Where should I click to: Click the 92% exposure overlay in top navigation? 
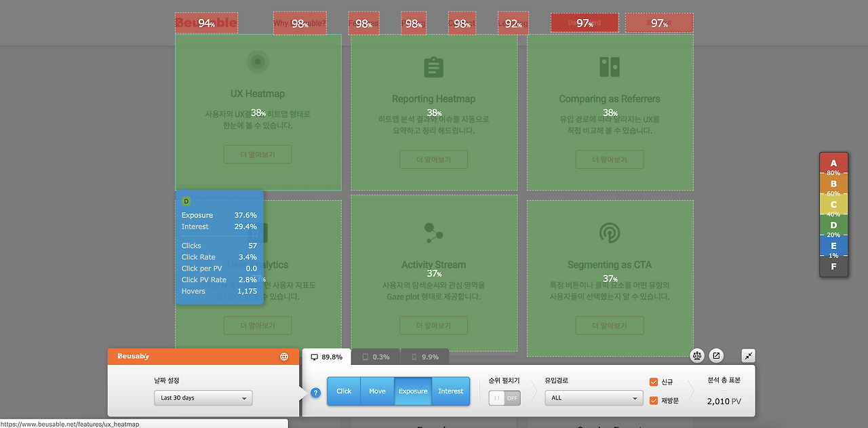513,23
